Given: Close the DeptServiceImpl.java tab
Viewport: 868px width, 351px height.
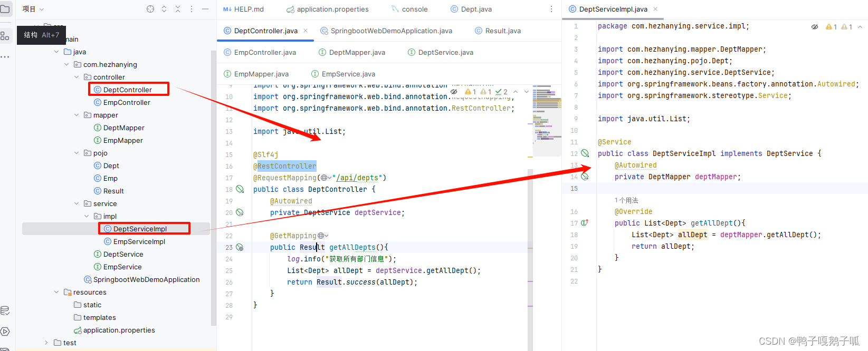Looking at the screenshot, I should pyautogui.click(x=655, y=9).
